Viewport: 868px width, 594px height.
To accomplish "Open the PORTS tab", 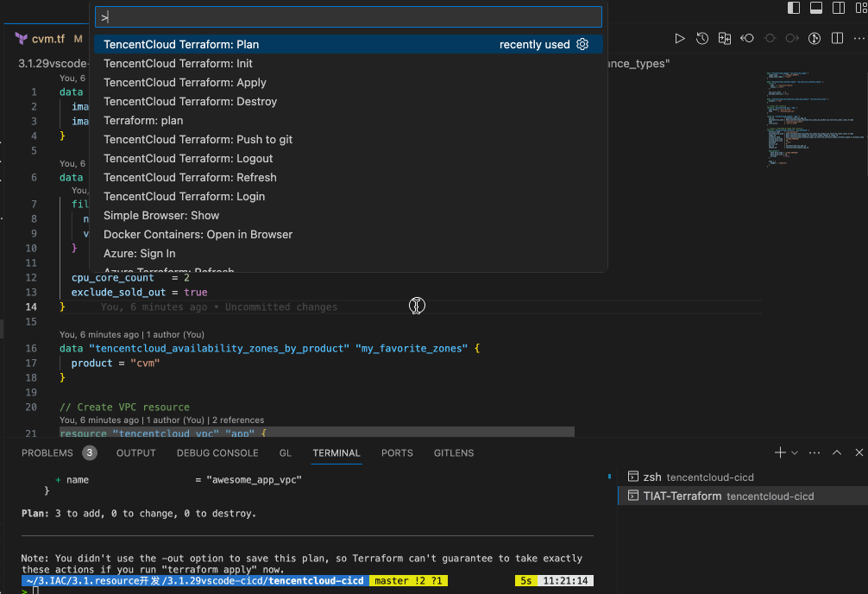I will pos(397,452).
